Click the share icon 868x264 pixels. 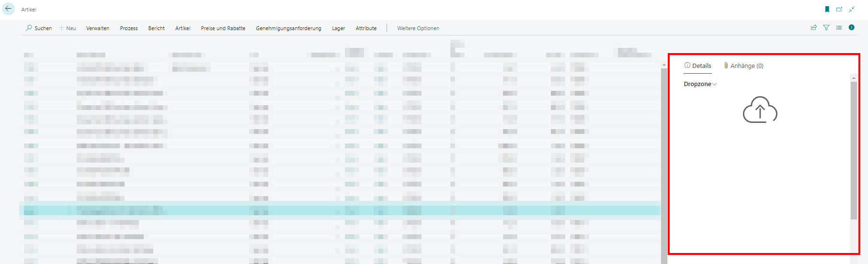813,28
